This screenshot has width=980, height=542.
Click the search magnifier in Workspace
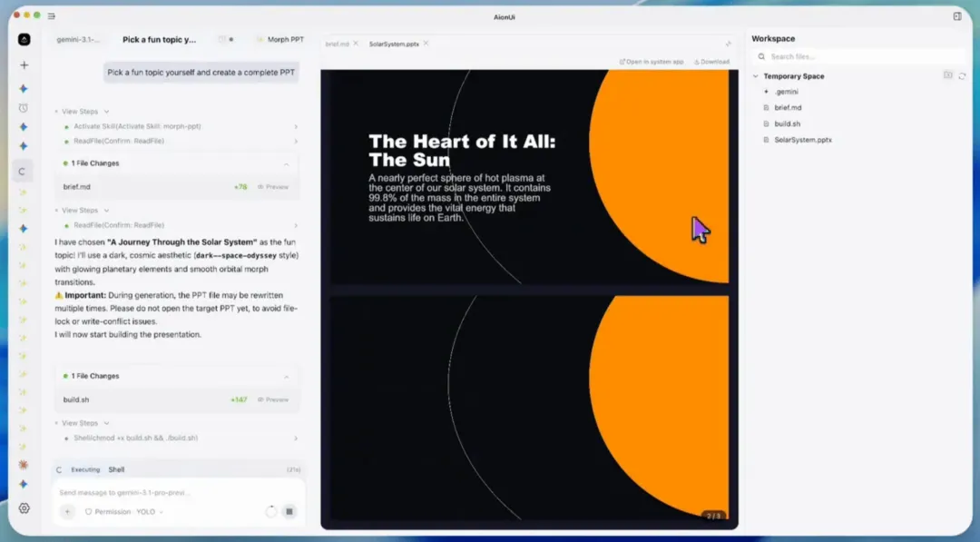click(761, 56)
